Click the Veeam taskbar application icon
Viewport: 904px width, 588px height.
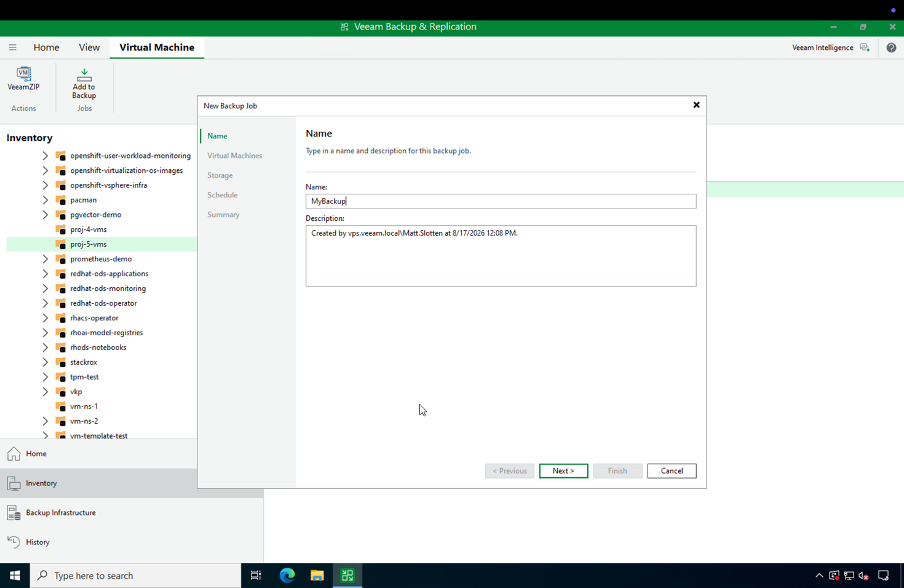pyautogui.click(x=347, y=576)
